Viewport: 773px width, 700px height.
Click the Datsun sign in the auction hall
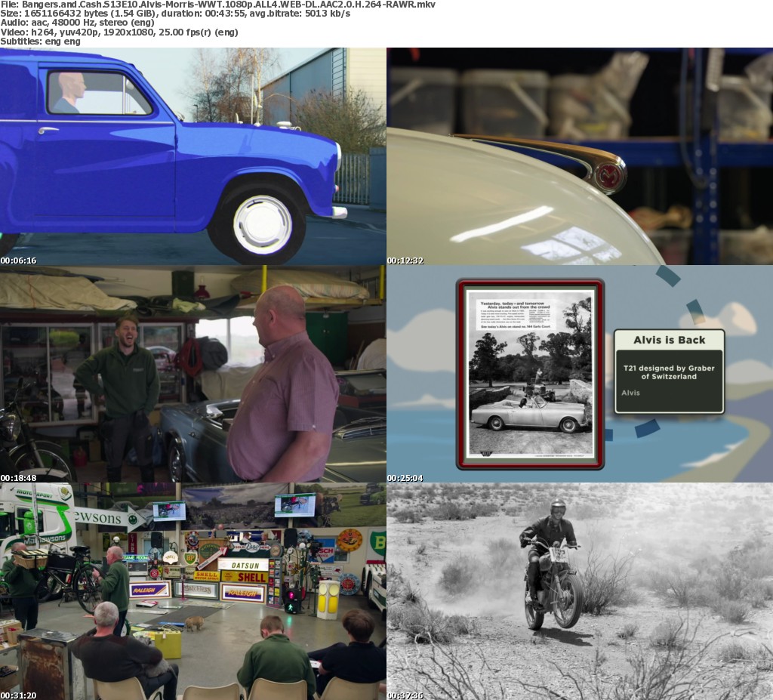243,565
